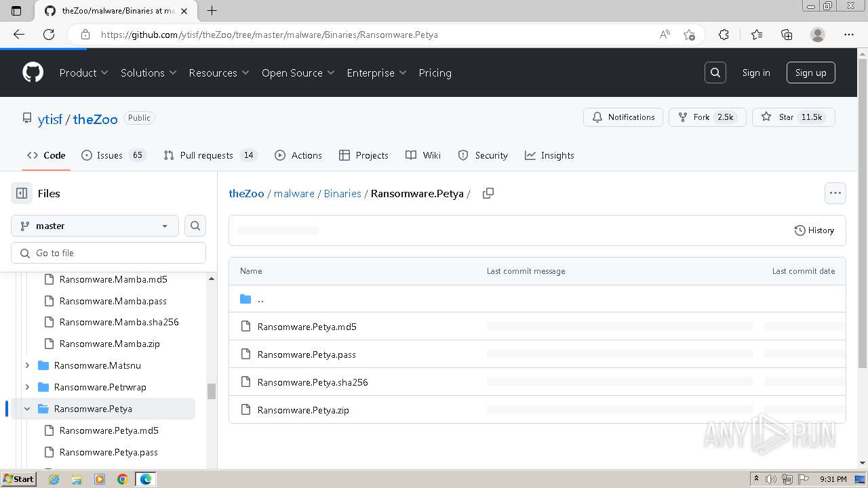Open media player taskbar icon
Screen dimensions: 868x488
pyautogui.click(x=100, y=479)
